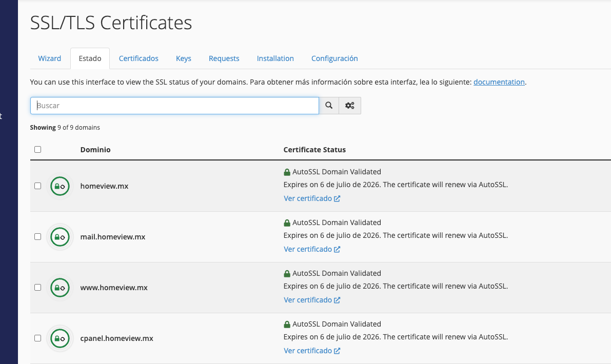611x364 pixels.
Task: Click the lock status icon for homeview.mx
Action: (60, 186)
